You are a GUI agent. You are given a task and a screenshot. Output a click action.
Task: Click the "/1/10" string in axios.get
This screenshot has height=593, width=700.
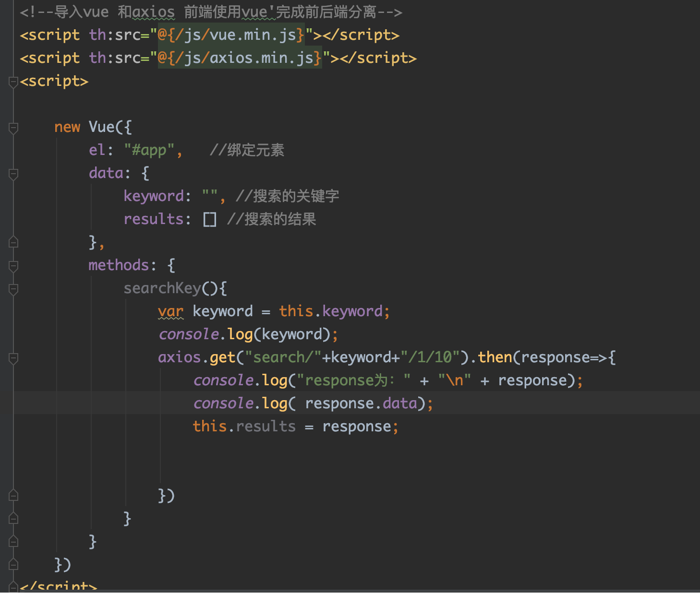point(431,357)
